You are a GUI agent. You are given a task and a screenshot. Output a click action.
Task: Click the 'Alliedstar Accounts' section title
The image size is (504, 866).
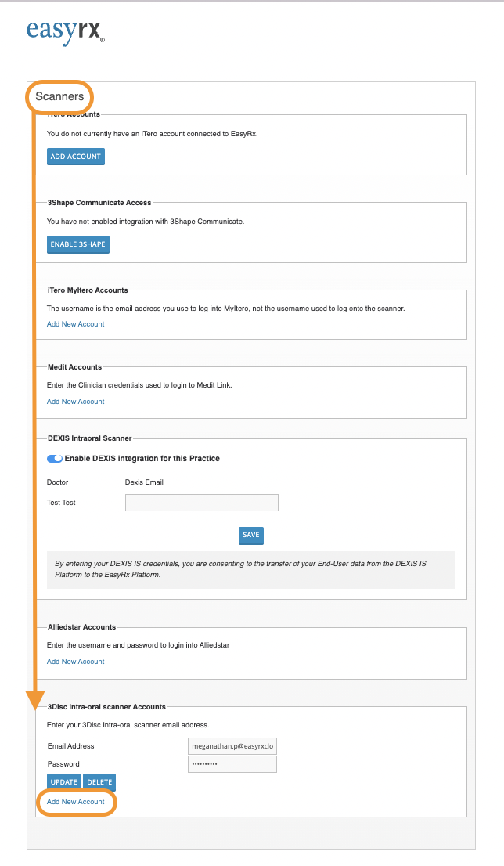(x=81, y=627)
